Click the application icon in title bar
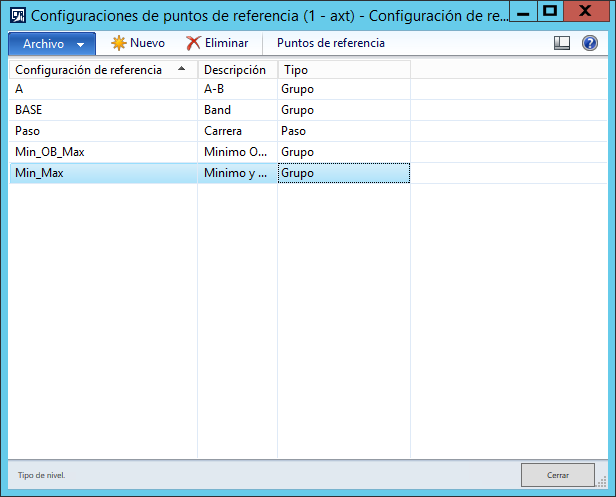Image resolution: width=616 pixels, height=497 pixels. [18, 15]
